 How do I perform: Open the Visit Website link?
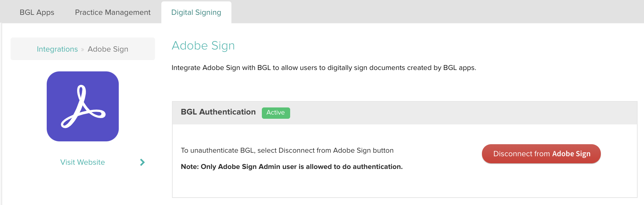(82, 162)
